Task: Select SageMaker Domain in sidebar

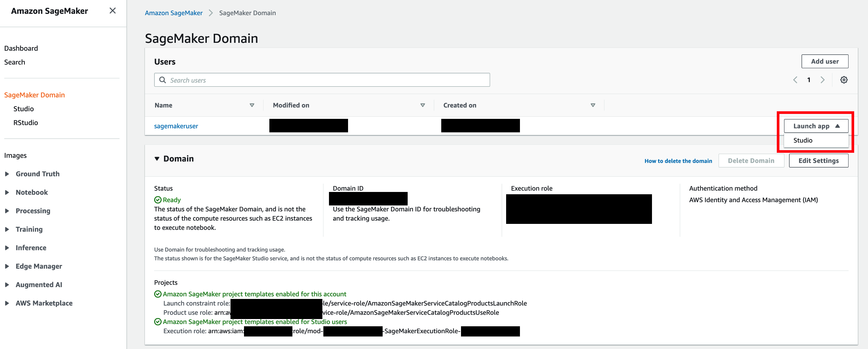Action: click(x=34, y=95)
